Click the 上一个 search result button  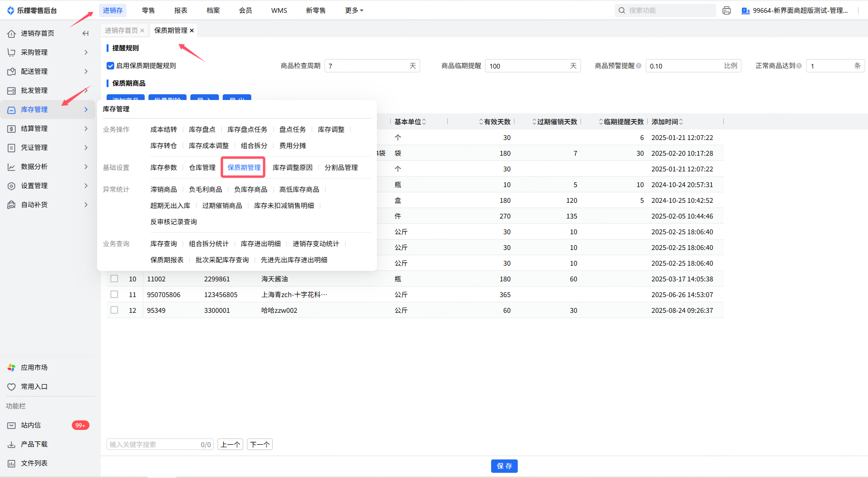[230, 444]
